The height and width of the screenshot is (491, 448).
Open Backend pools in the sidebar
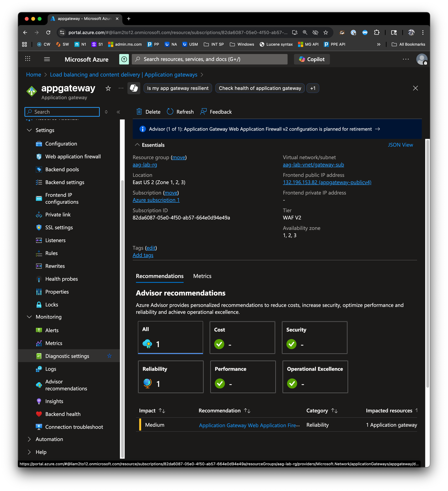click(x=62, y=169)
